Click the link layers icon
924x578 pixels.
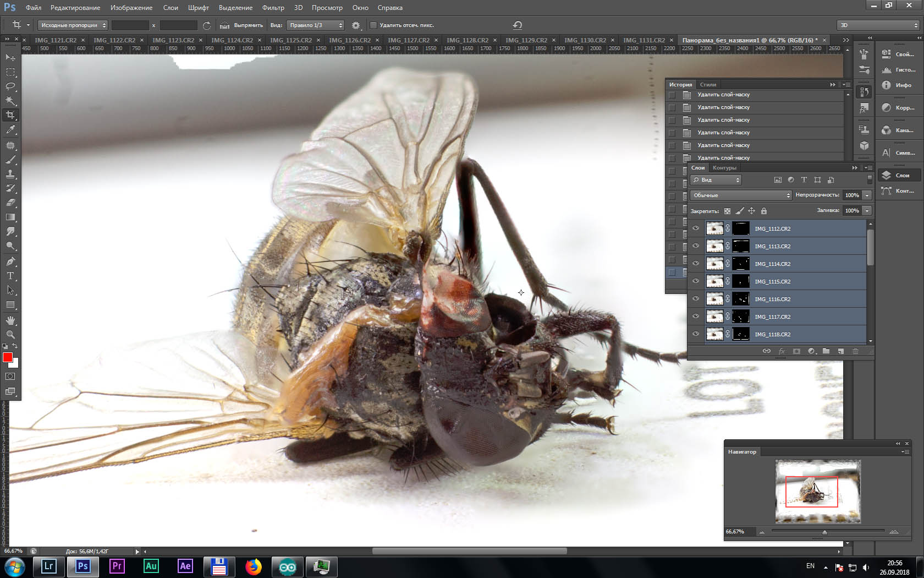coord(766,351)
